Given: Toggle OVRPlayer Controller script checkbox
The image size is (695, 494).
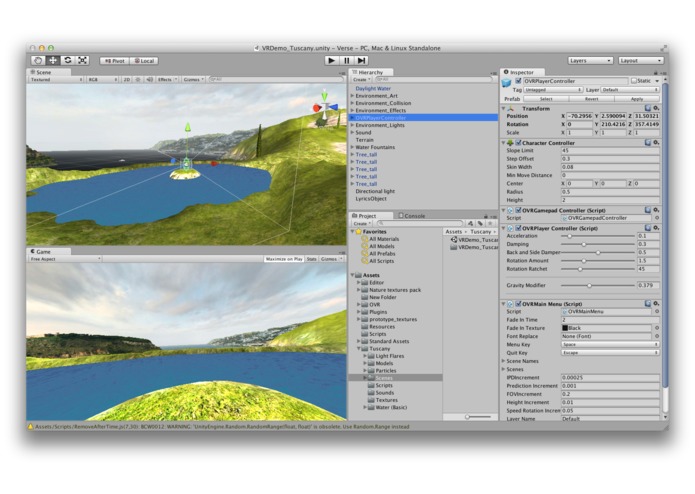Looking at the screenshot, I should click(x=518, y=228).
